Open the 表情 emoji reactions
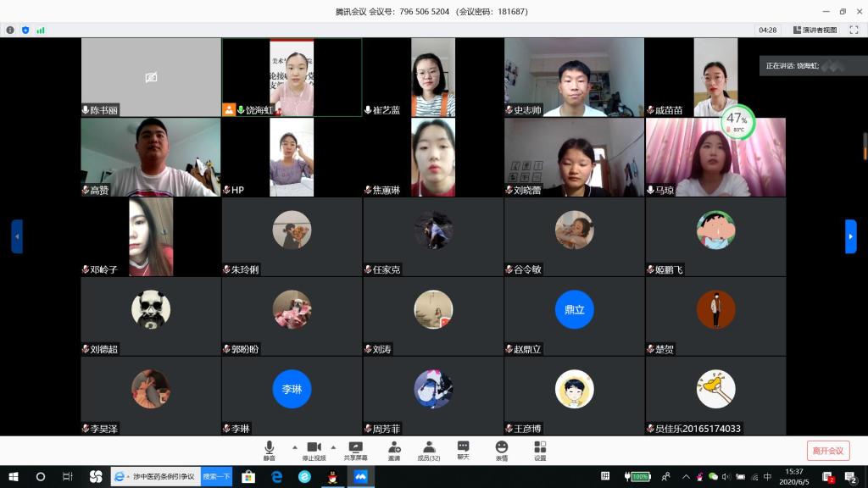Image resolution: width=868 pixels, height=488 pixels. (x=502, y=450)
